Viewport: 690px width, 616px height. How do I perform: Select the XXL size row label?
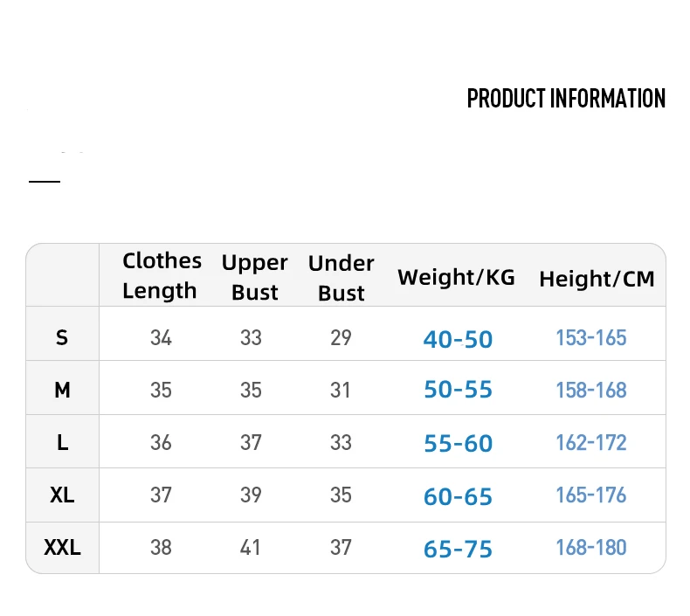[62, 548]
